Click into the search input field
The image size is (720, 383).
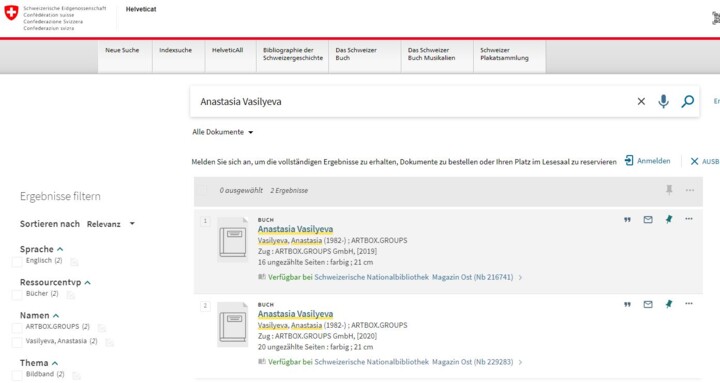[x=413, y=101]
